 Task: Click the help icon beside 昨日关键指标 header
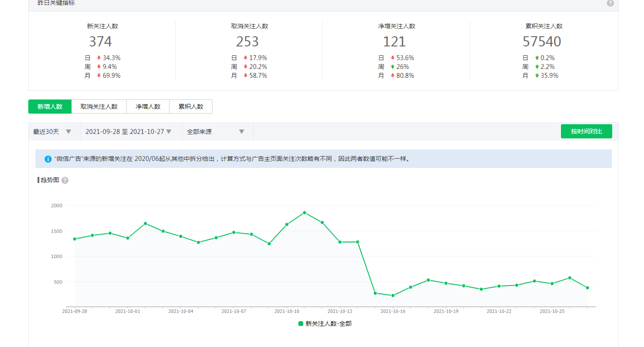tap(610, 3)
